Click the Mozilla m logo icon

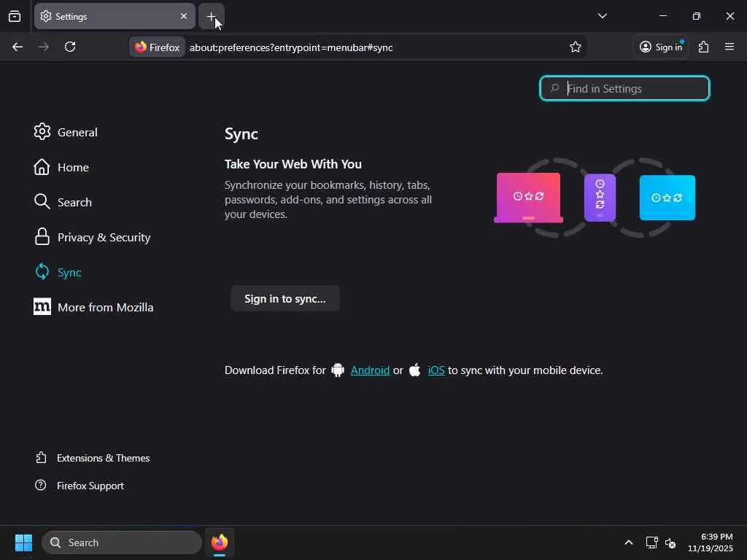coord(42,307)
